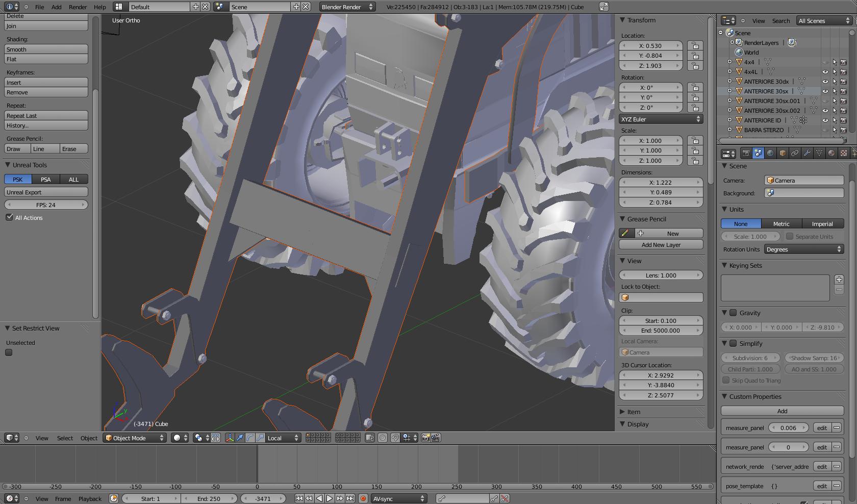Screen dimensions: 857x504
Task: Toggle renderability of ANTERIORE ID
Action: coord(844,120)
